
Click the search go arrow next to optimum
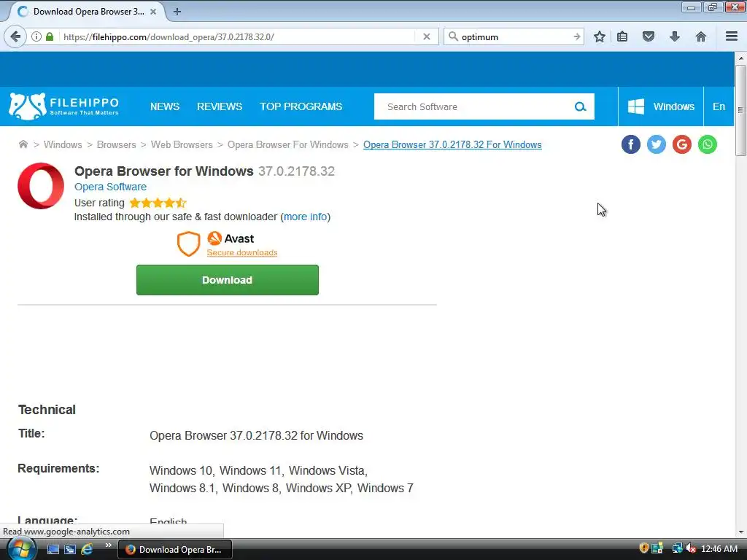(577, 36)
